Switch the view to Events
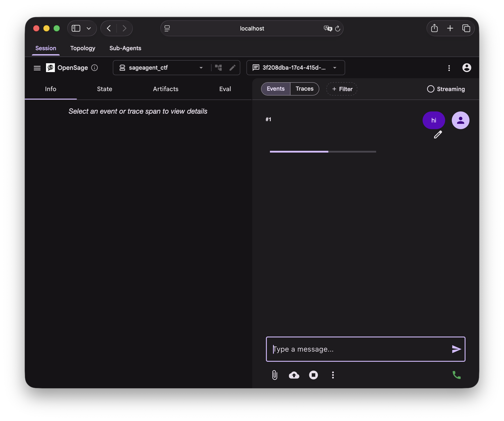The height and width of the screenshot is (421, 504). (x=276, y=89)
